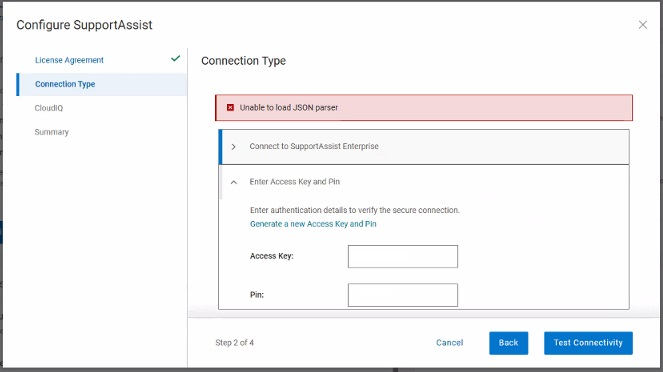
Task: Click the Test Connectivity button
Action: [x=588, y=343]
